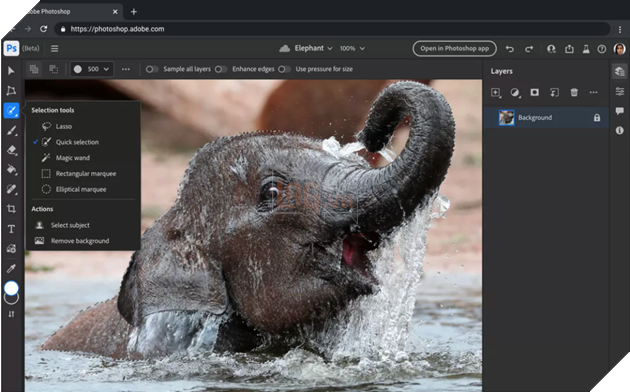Select the Crop tool
Image resolution: width=630 pixels, height=392 pixels.
pos(11,209)
